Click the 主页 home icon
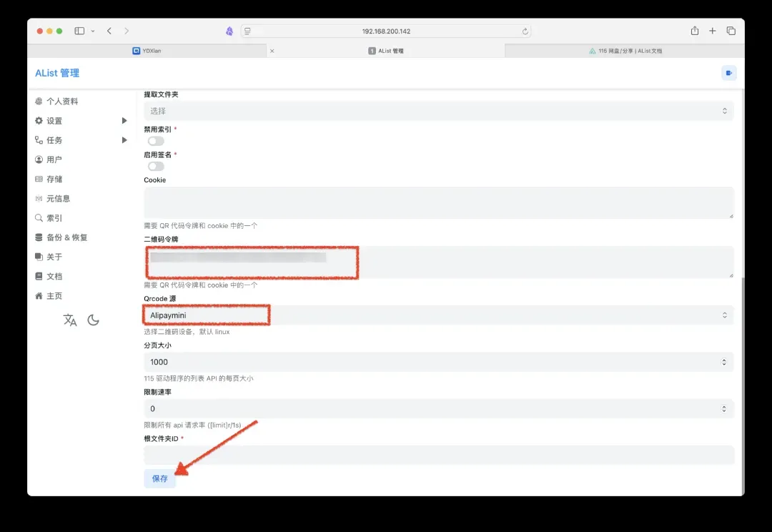Screen dimensions: 772x532 click(39, 295)
